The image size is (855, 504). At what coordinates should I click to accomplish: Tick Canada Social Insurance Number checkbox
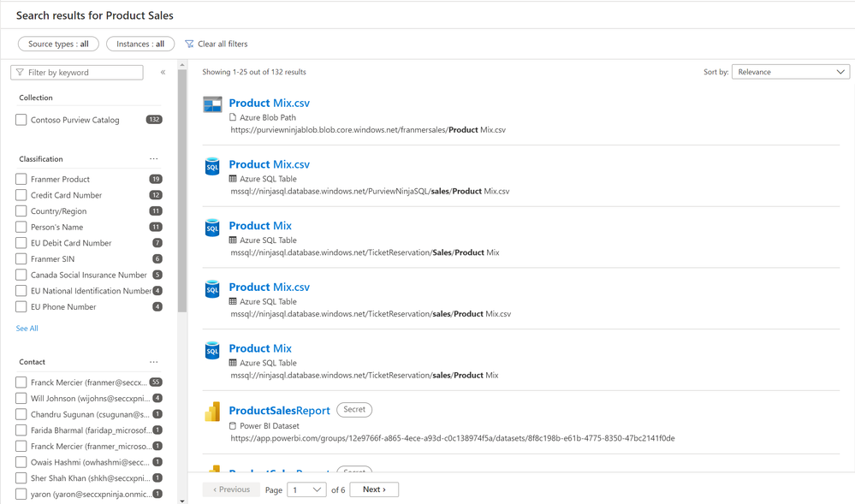point(21,275)
